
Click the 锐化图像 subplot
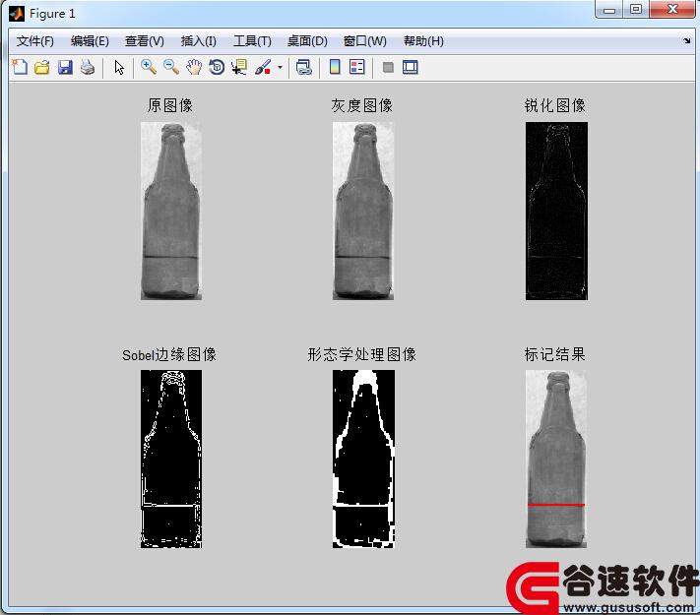[x=556, y=211]
